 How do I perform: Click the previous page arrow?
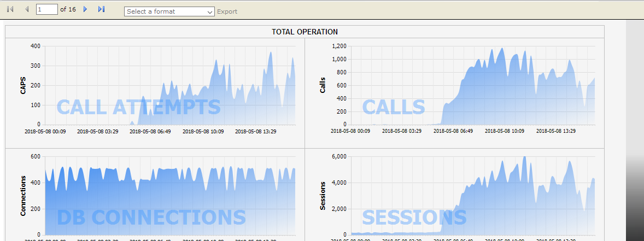pyautogui.click(x=27, y=9)
